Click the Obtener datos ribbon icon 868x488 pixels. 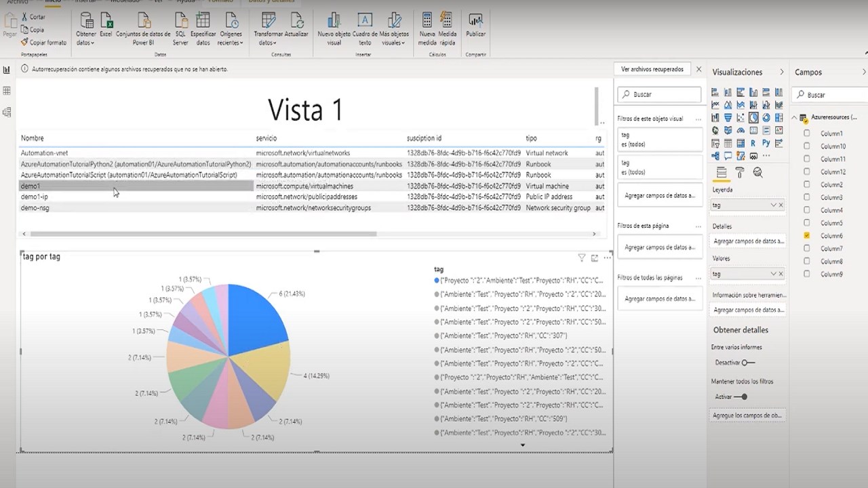[x=86, y=20]
